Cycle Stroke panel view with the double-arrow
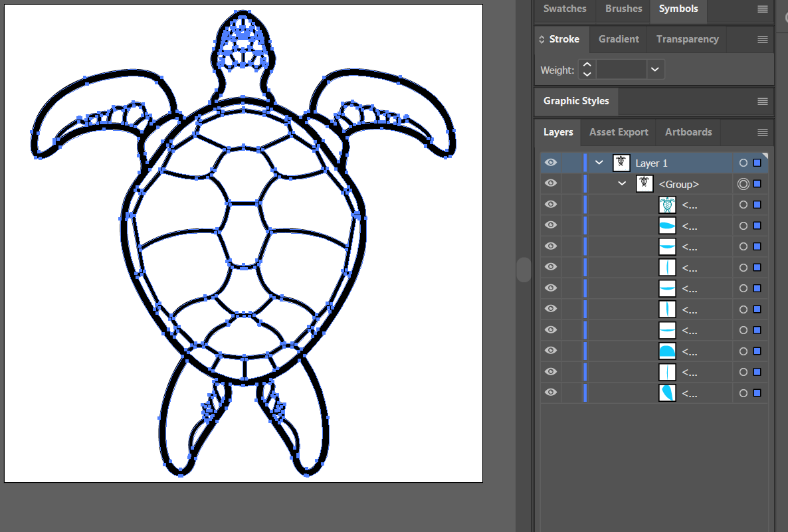Screen dimensions: 788x532 coord(542,39)
